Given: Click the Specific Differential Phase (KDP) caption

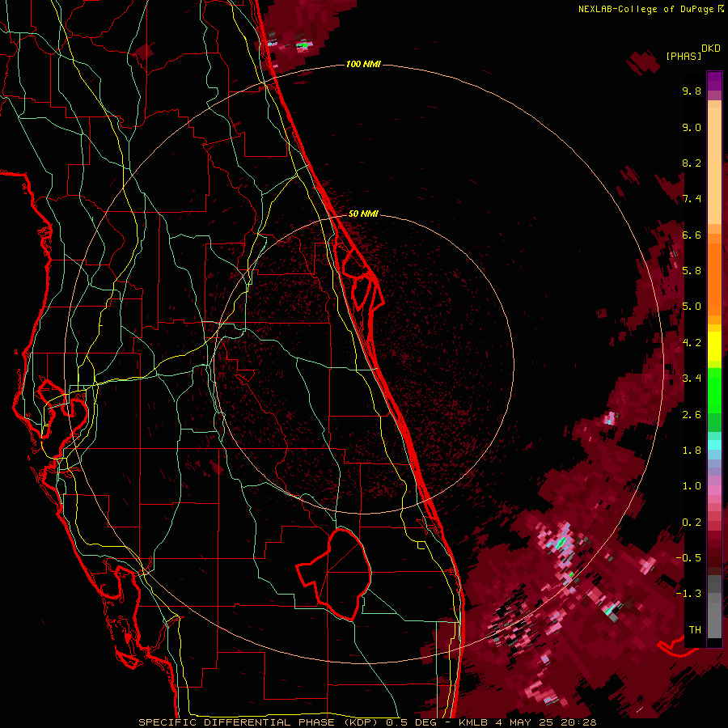Looking at the screenshot, I should [x=258, y=722].
